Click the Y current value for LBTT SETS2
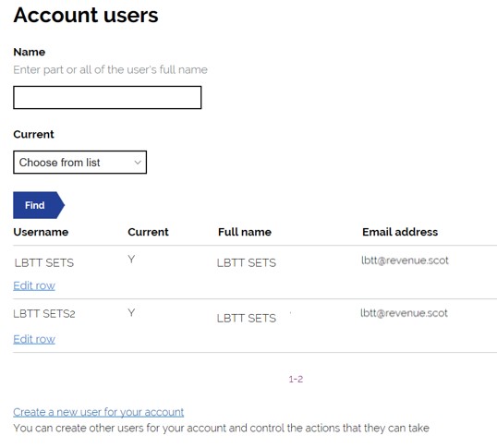Viewport: 497px width, 448px height. point(131,313)
